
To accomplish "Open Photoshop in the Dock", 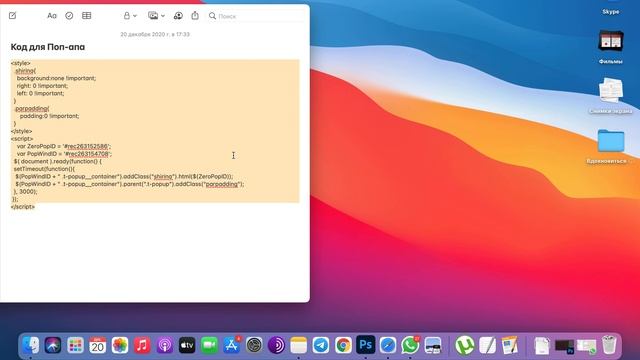I will (x=365, y=345).
